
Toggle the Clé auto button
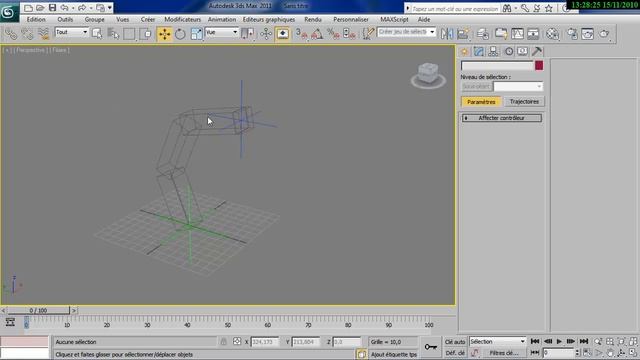pos(455,342)
